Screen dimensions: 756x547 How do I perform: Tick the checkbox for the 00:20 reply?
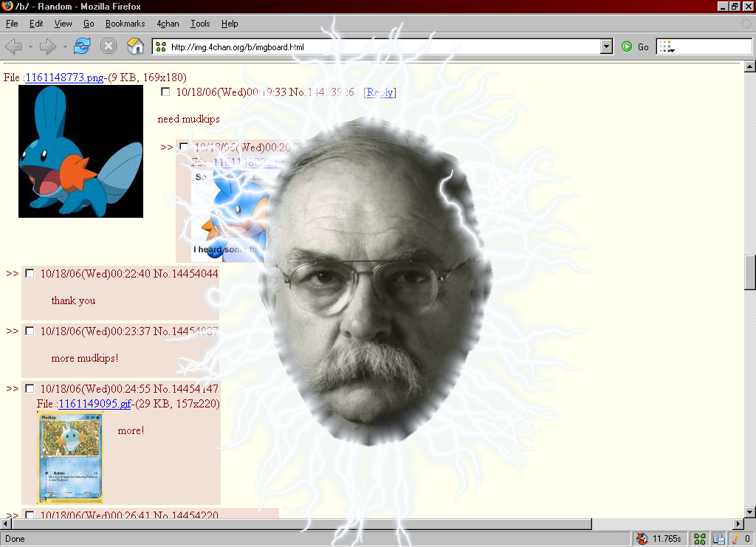pyautogui.click(x=184, y=146)
